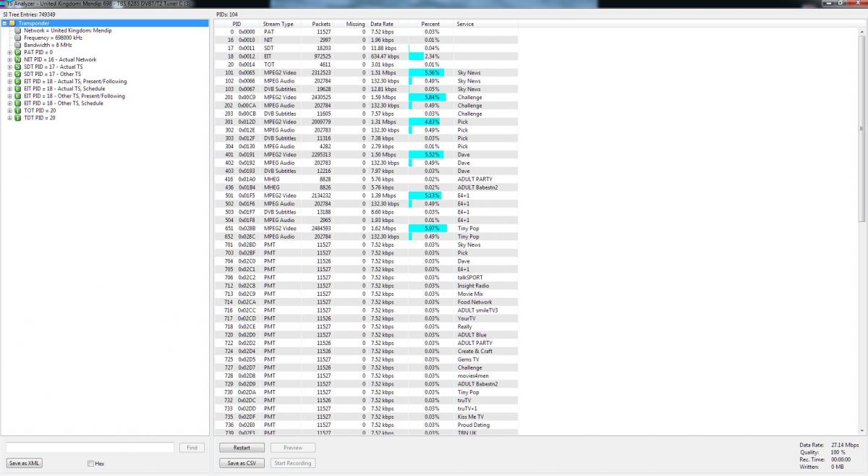Expand EIT Other TS, Present/Following node

10,95
